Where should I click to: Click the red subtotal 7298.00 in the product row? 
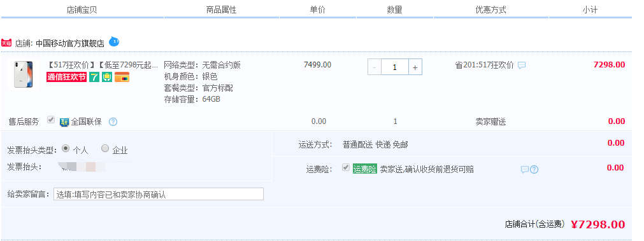pos(610,65)
